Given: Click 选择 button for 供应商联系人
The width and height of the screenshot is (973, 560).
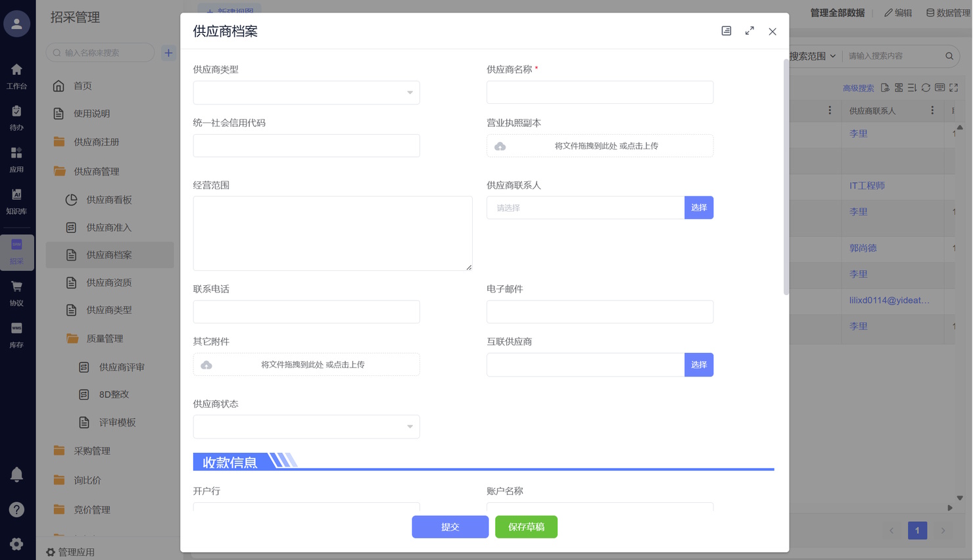Looking at the screenshot, I should click(698, 208).
